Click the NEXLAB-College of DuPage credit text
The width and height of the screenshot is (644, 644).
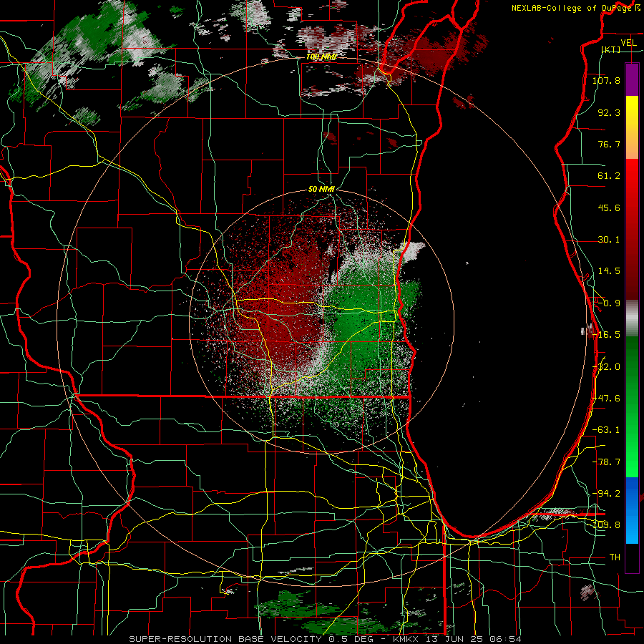(572, 8)
